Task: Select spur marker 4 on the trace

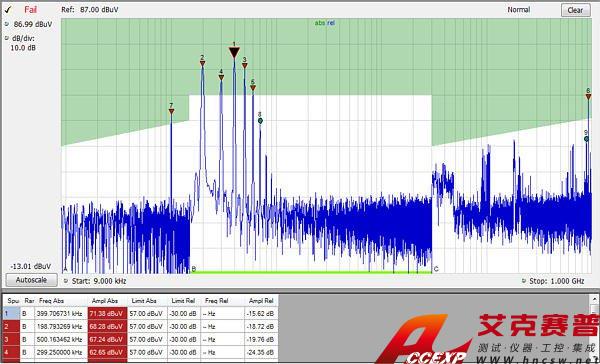Action: [221, 77]
